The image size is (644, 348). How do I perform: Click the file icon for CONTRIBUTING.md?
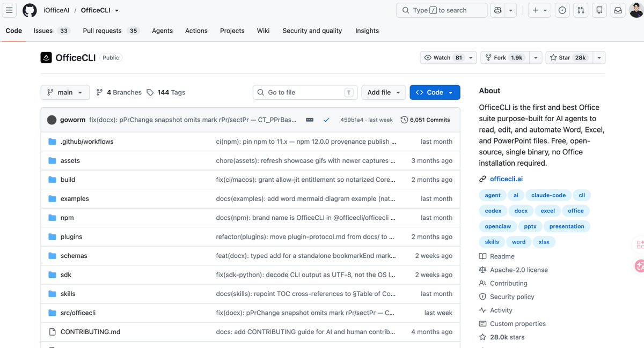tap(52, 332)
